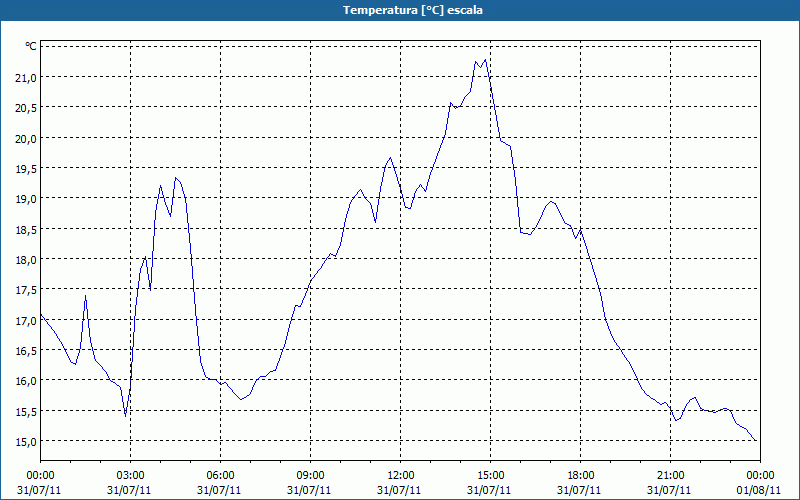Click the 20,0 y-axis value
The height and width of the screenshot is (500, 800).
[26, 138]
